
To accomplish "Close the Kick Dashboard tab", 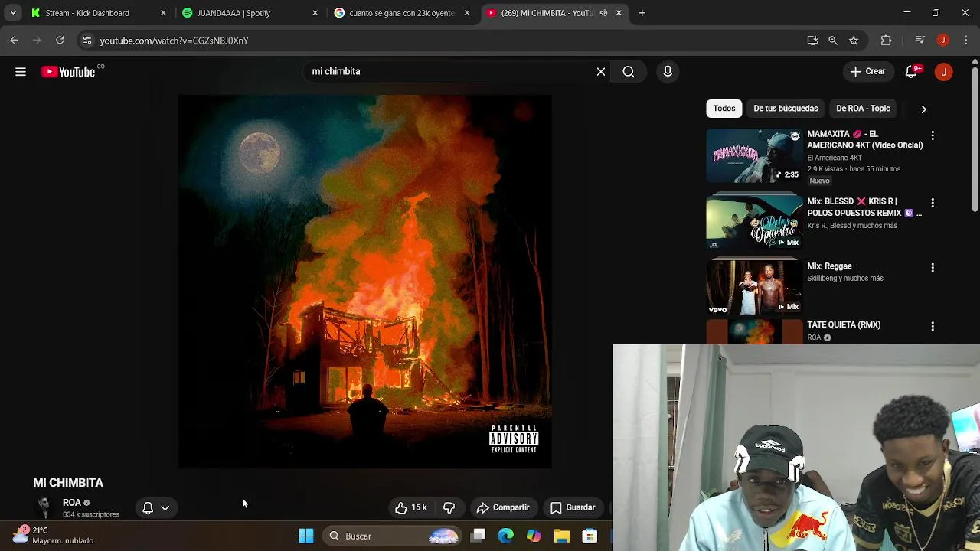I will [163, 13].
